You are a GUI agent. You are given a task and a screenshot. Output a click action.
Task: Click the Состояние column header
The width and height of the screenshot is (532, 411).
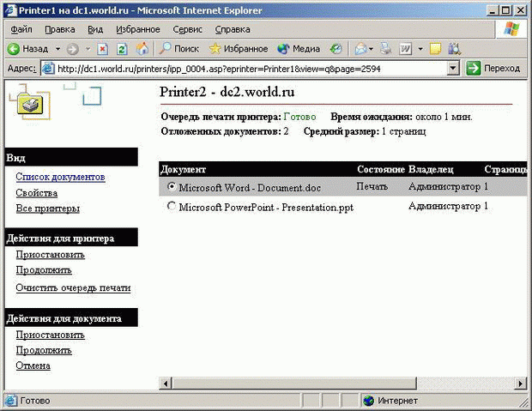tap(381, 169)
